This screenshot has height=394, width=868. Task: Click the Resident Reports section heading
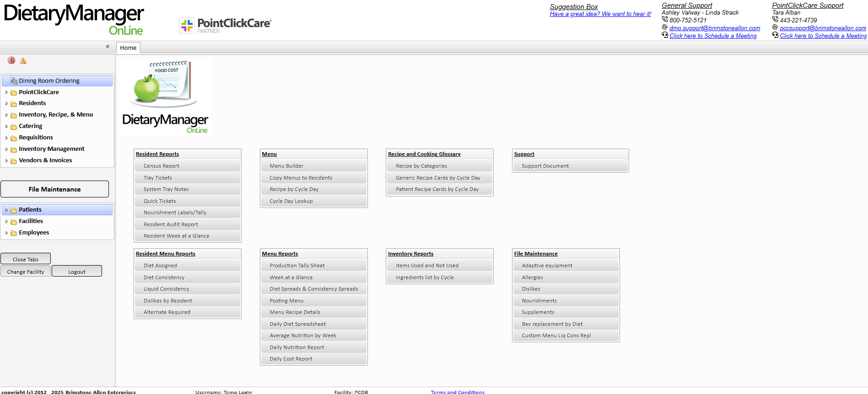coord(157,154)
